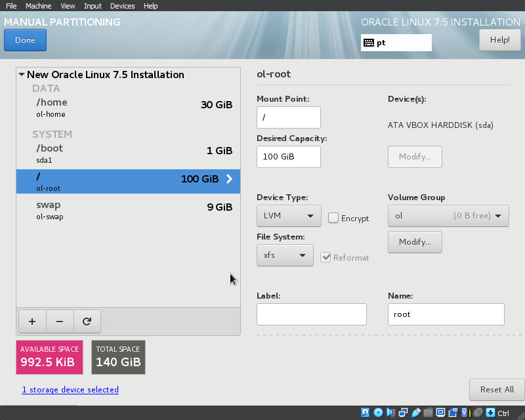Toggle the Reformat checkbox

[x=325, y=257]
